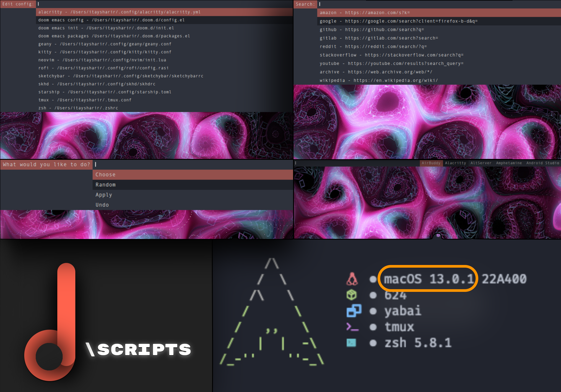This screenshot has height=392, width=561.
Task: Click the 22A400 build number
Action: coord(504,279)
